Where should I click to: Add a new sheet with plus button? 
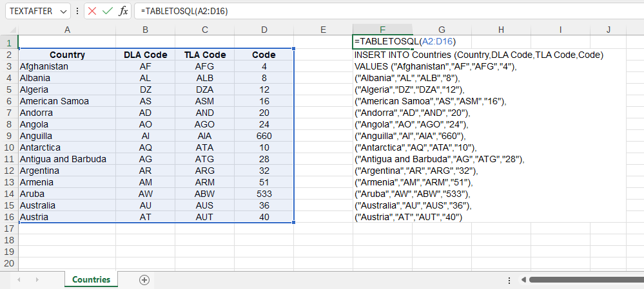(x=144, y=280)
